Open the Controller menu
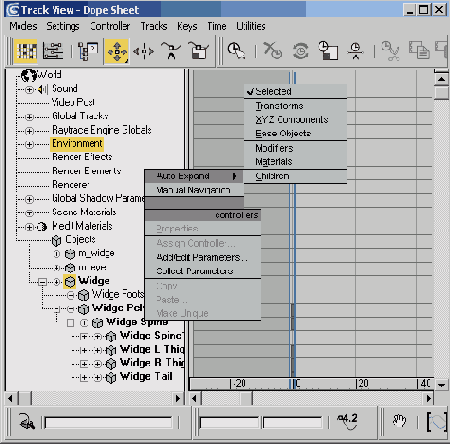450x444 pixels. click(x=110, y=26)
